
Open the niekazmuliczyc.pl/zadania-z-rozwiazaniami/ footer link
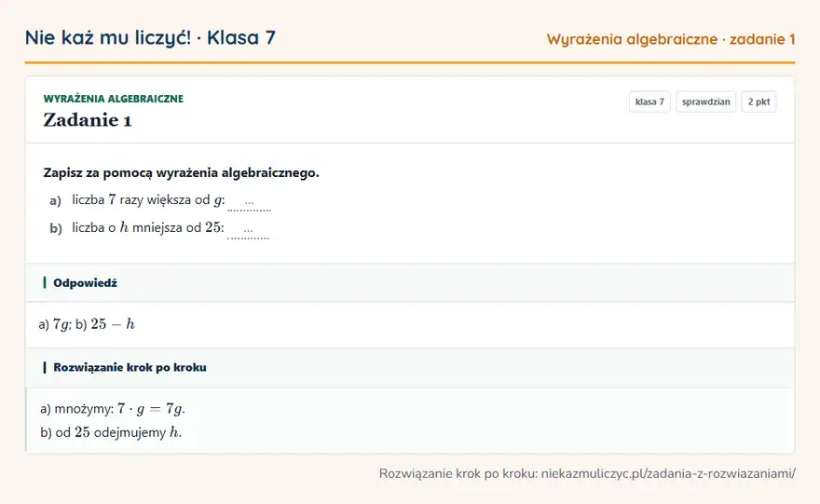point(668,473)
